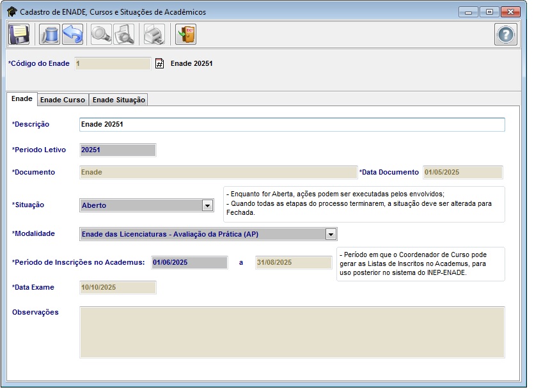Click the Observações text area

(291, 332)
